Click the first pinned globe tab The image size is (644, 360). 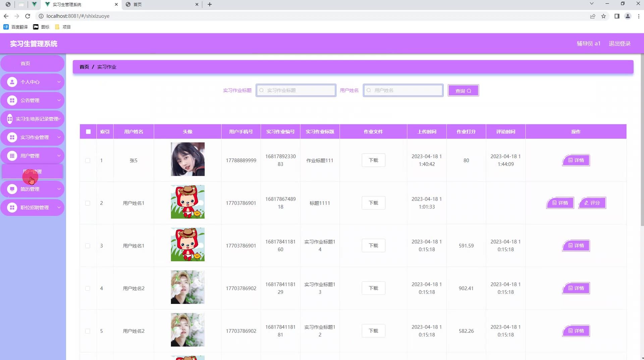(x=8, y=4)
